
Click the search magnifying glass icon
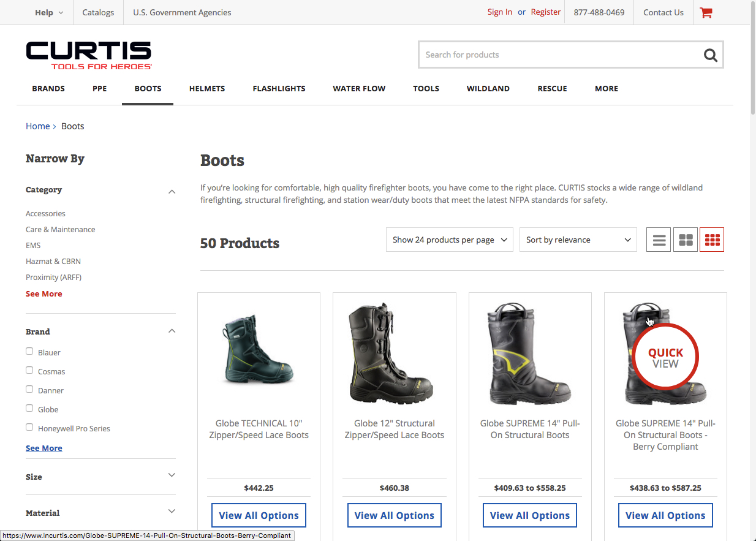[710, 55]
